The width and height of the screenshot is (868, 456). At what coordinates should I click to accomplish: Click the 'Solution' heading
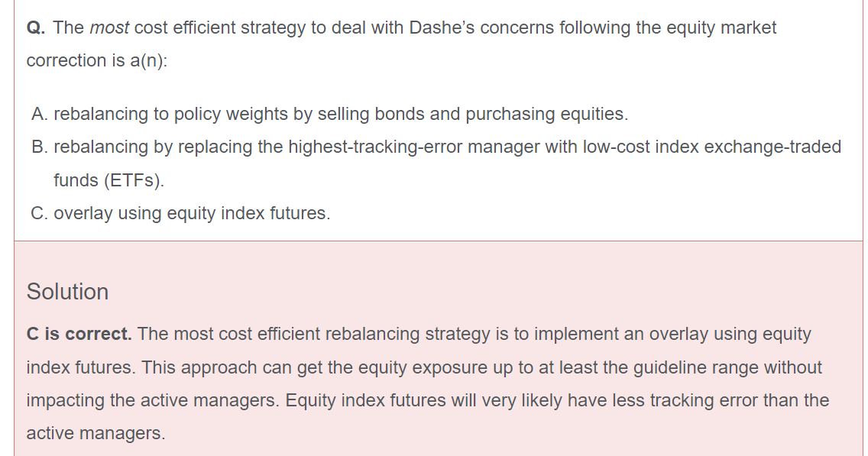[67, 292]
